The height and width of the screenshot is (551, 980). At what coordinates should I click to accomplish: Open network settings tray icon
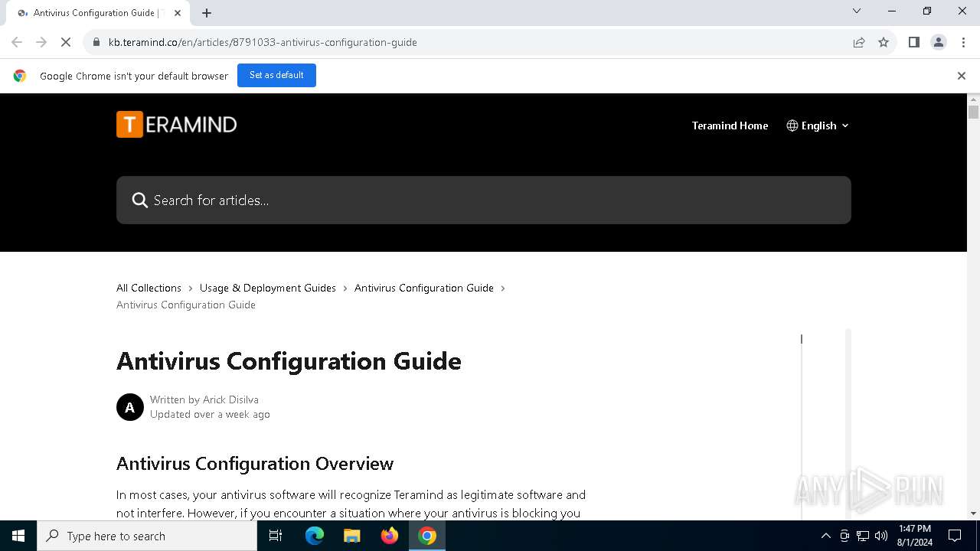(863, 536)
